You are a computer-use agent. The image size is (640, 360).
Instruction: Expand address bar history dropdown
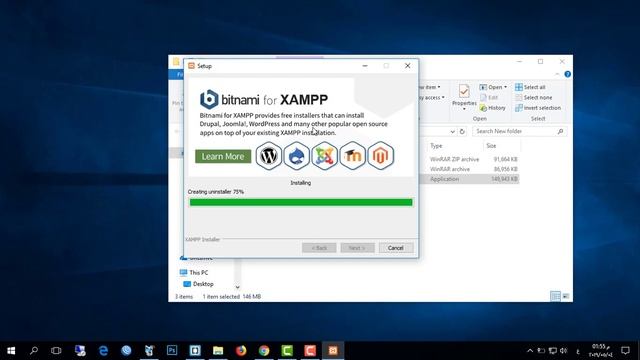click(452, 131)
